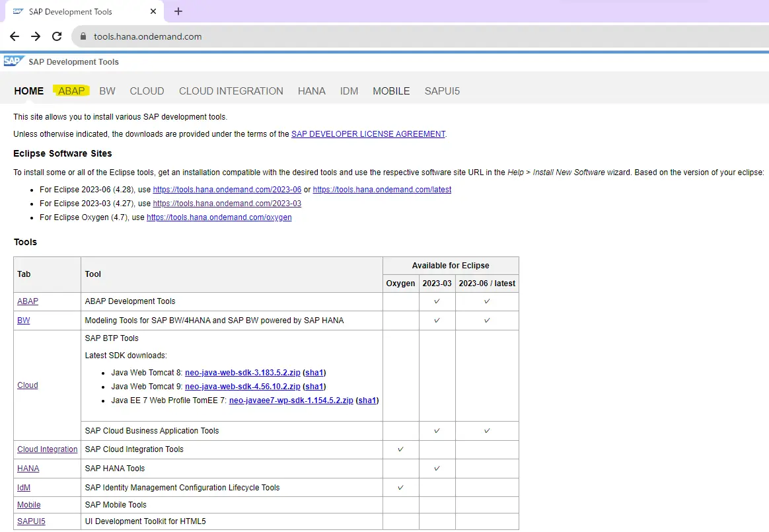Viewport: 769px width, 532px height.
Task: Switch to the BW navigation tab
Action: [x=108, y=91]
